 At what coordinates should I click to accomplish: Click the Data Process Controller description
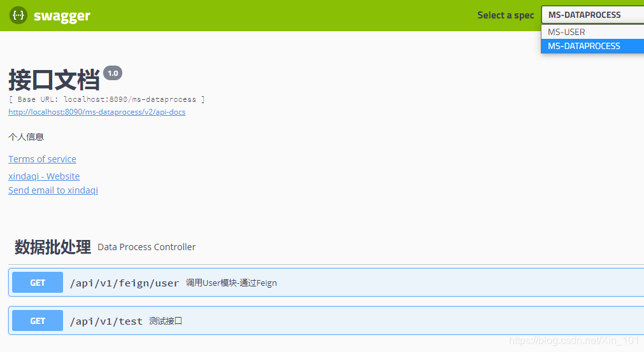[147, 247]
